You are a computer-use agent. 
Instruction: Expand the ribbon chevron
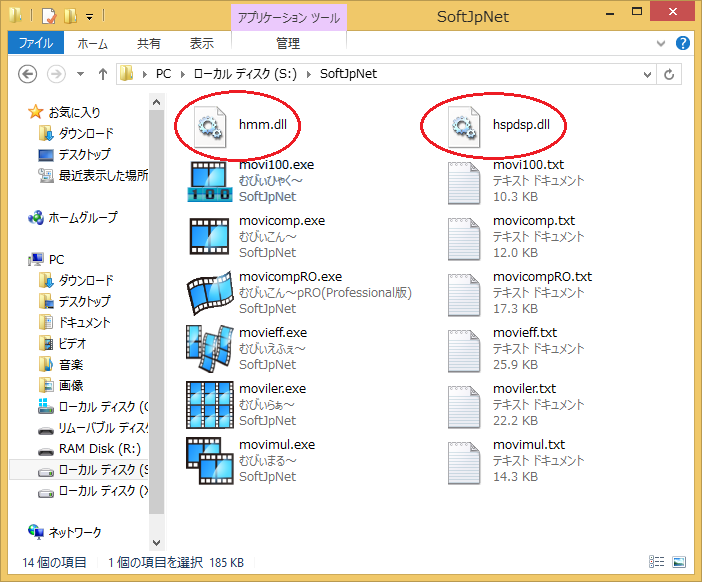[x=661, y=43]
